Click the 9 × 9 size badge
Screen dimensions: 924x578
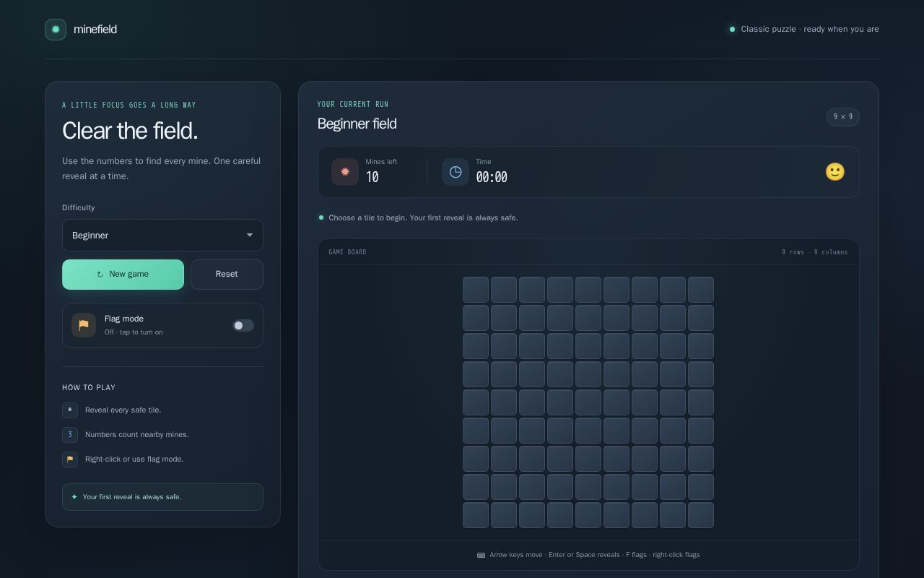point(843,117)
